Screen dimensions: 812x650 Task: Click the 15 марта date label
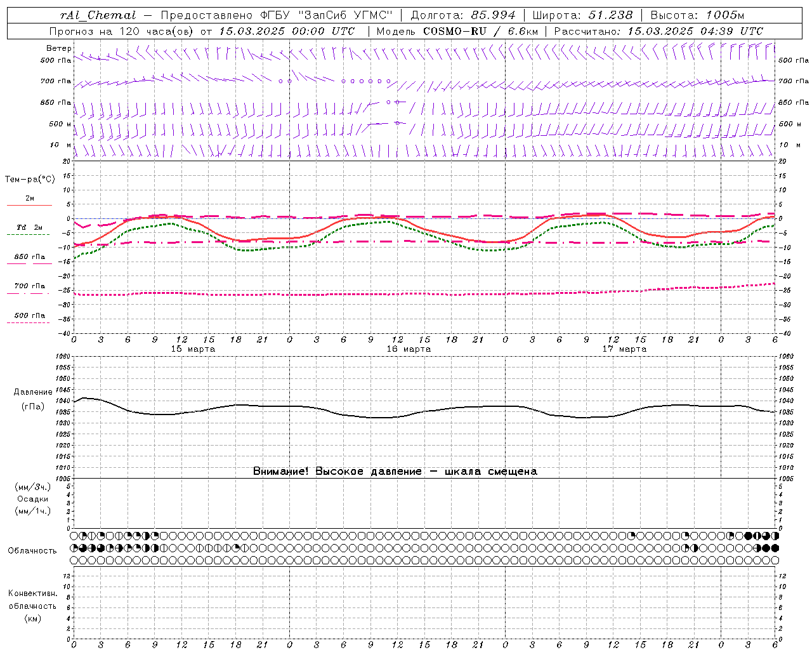pyautogui.click(x=193, y=349)
